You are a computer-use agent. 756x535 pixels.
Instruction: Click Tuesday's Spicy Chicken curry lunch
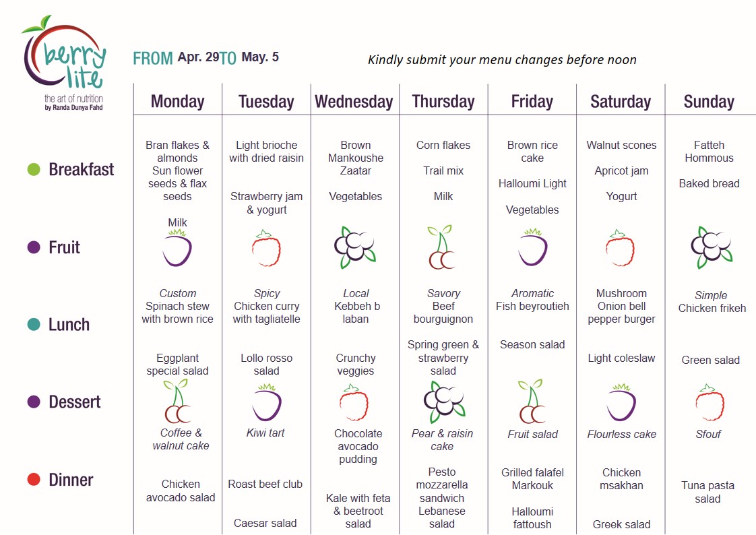(267, 306)
